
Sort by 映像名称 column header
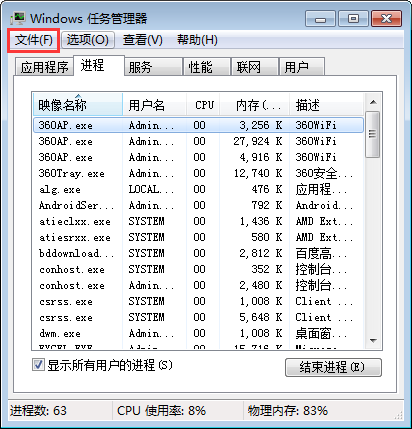coord(78,105)
